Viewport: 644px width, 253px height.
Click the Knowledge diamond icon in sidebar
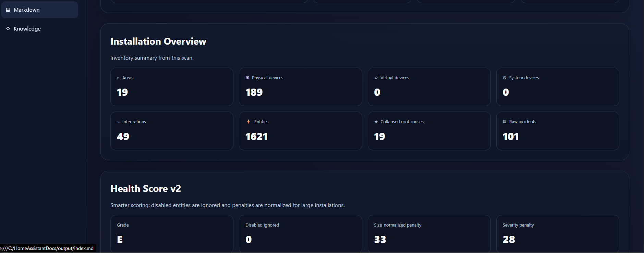click(8, 29)
